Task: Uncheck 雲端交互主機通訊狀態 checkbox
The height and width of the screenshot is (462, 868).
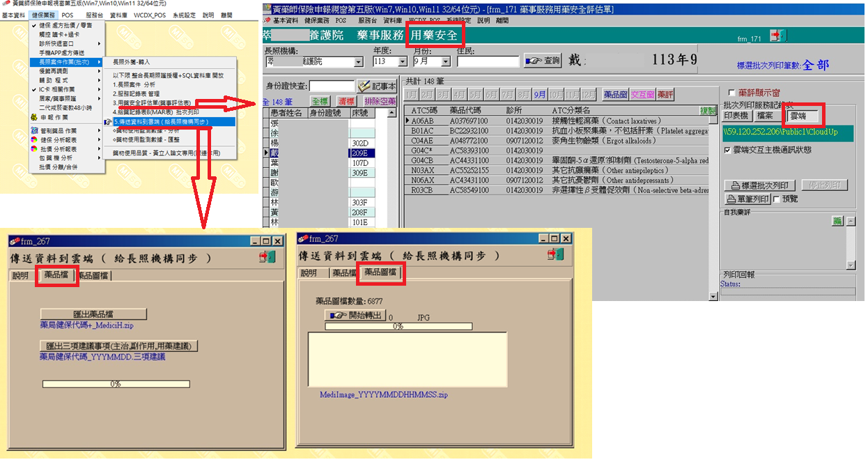Action: coord(727,150)
